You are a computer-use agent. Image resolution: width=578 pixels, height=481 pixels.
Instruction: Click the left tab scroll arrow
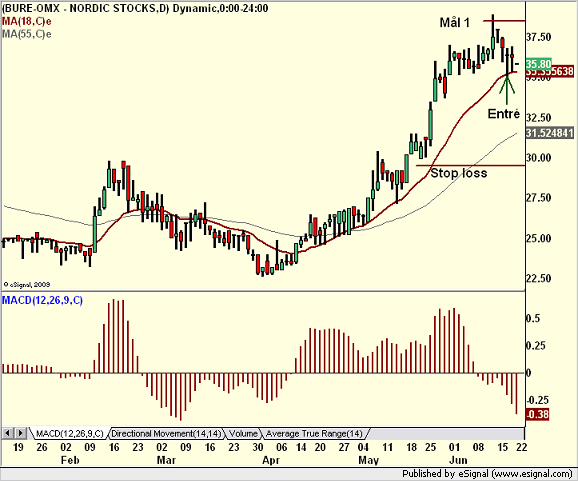click(8, 433)
